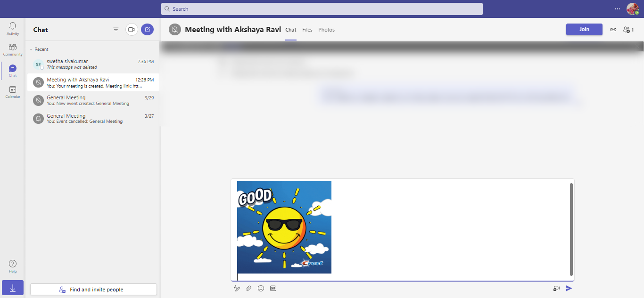Start a new chat
644x298 pixels.
pos(148,29)
